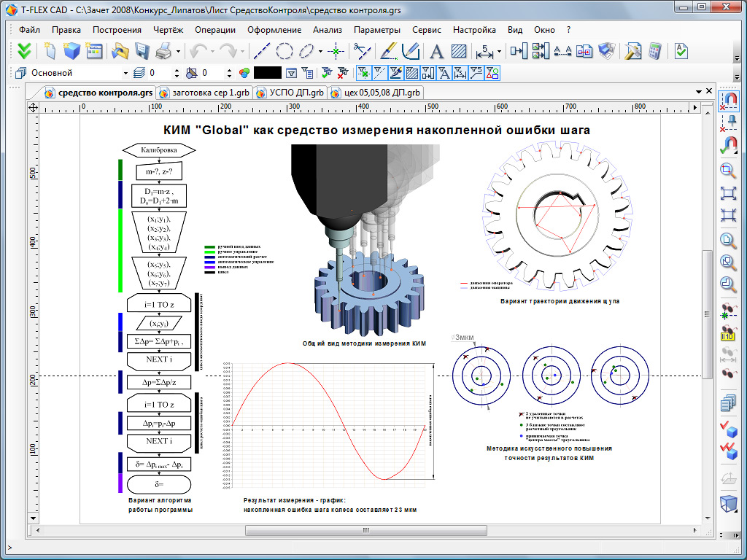Select the Text tool (letter A)

pyautogui.click(x=436, y=51)
